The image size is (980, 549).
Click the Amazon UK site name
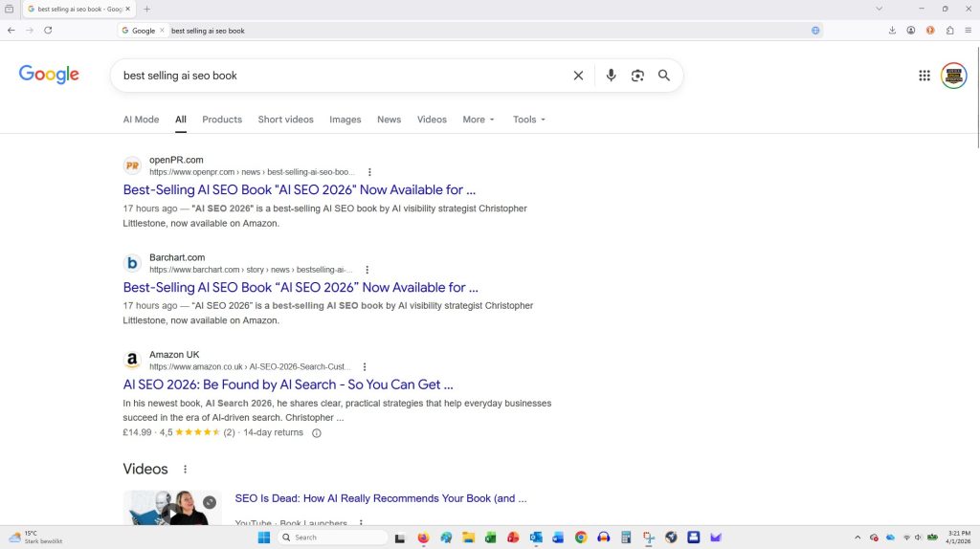tap(174, 355)
